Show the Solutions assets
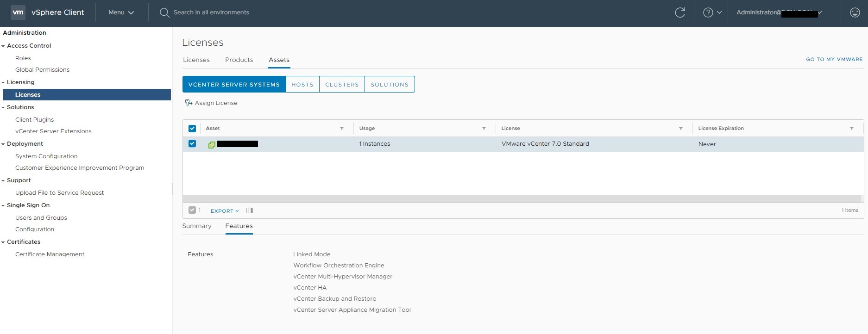 [390, 84]
